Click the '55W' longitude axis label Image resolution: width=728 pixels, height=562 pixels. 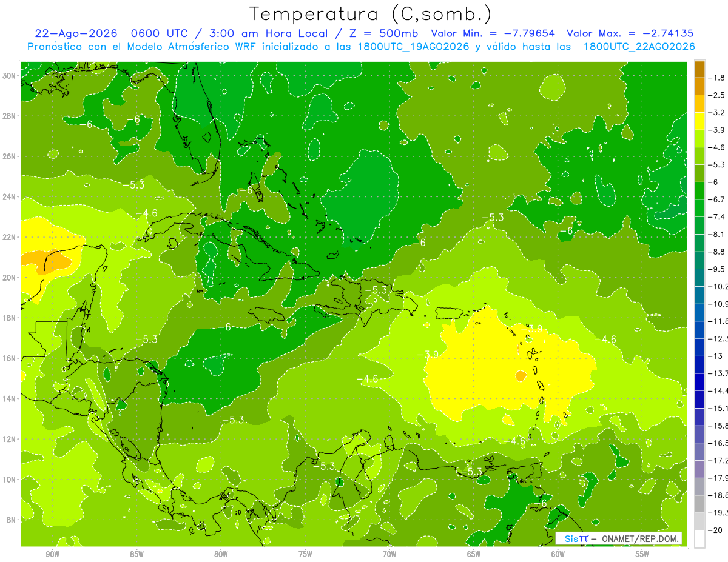(642, 554)
